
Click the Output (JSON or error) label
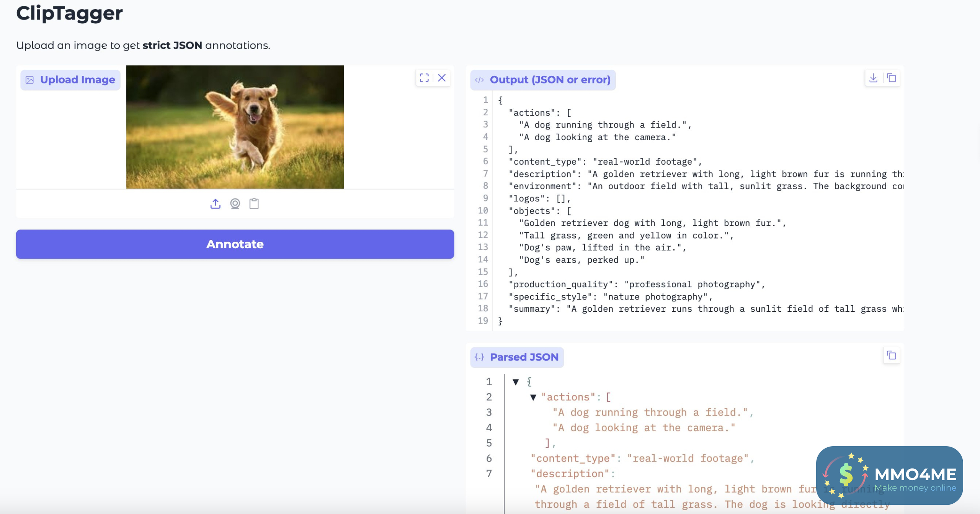tap(543, 80)
